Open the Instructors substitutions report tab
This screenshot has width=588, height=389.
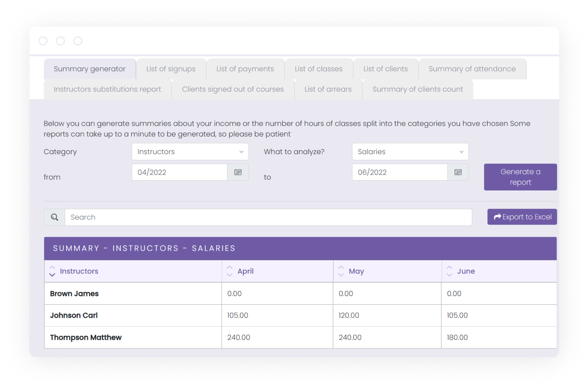pyautogui.click(x=107, y=89)
